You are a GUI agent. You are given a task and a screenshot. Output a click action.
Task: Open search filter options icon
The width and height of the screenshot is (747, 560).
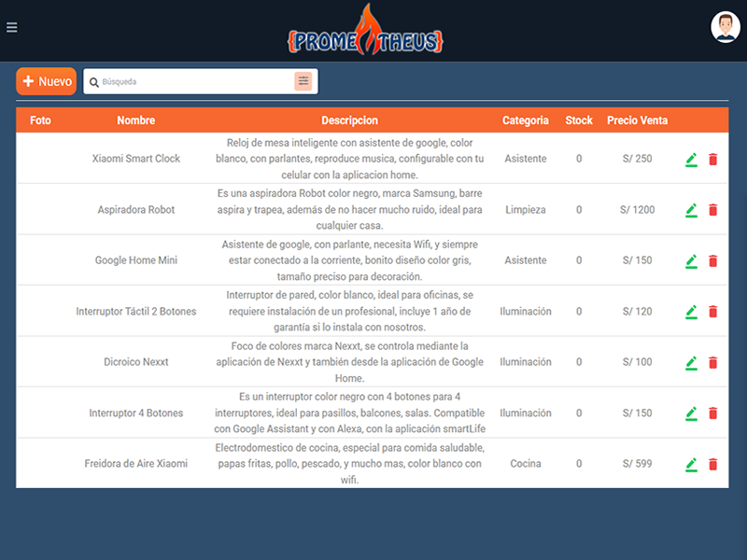(303, 81)
